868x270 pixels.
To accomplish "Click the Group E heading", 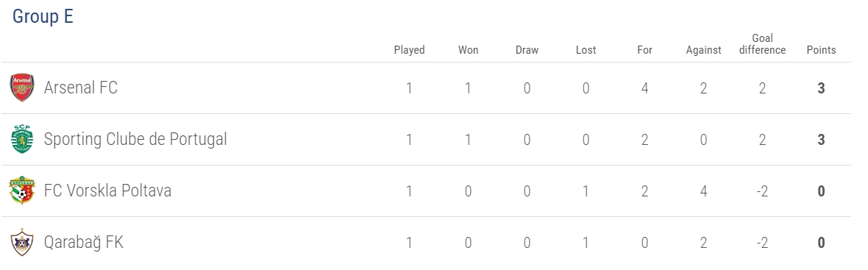I will (x=43, y=17).
